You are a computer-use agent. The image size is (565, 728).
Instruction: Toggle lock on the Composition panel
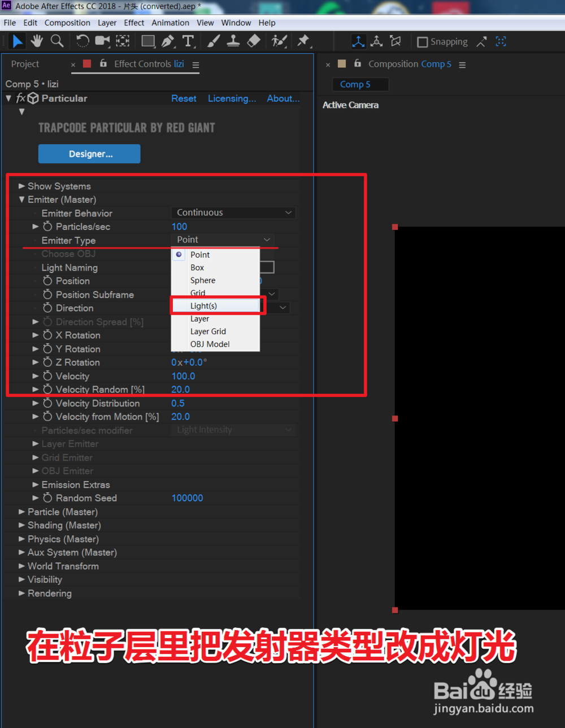click(357, 63)
